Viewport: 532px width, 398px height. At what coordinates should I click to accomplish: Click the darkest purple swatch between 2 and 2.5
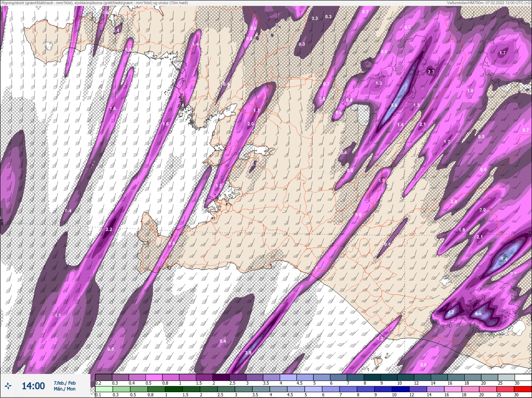point(221,378)
